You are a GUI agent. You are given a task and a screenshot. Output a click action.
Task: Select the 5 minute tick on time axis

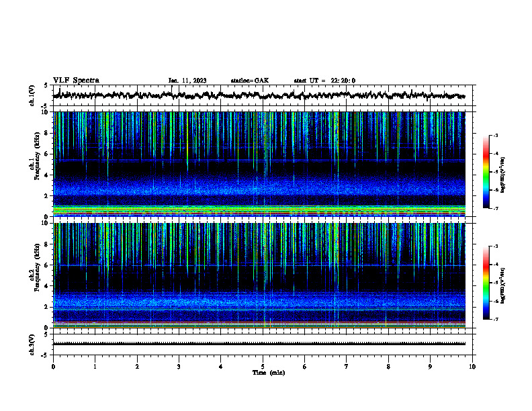263,367
